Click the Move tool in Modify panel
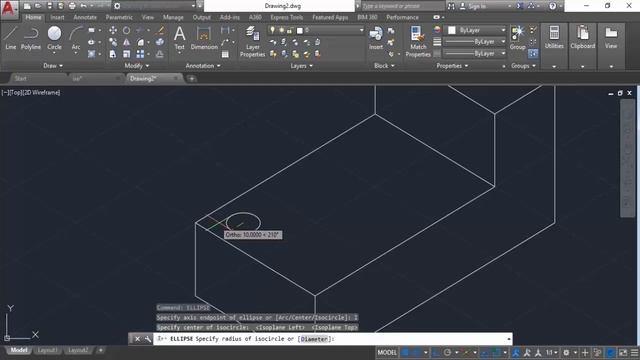This screenshot has height=360, width=640. point(113,30)
